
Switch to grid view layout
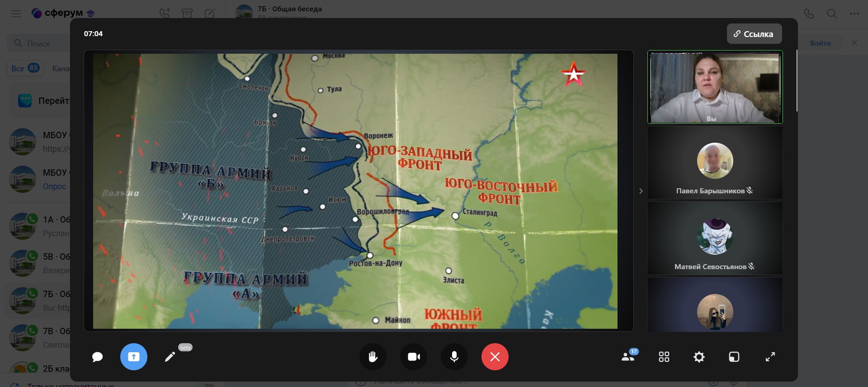664,357
